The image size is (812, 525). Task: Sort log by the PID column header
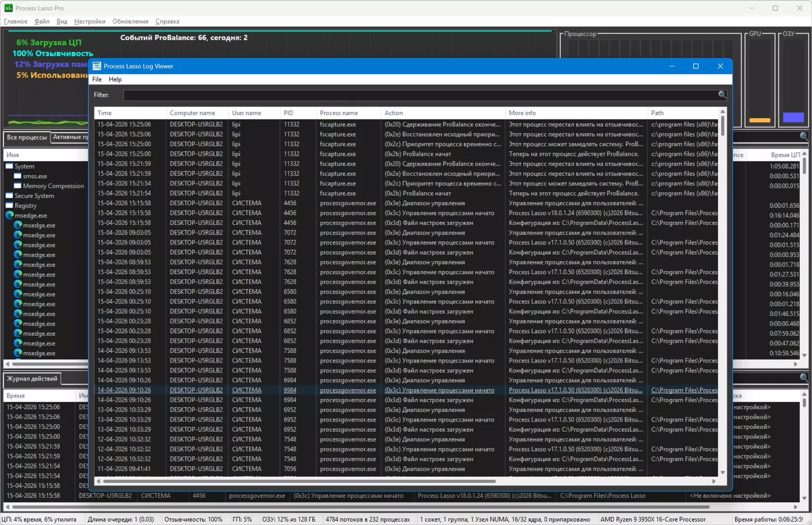coord(288,113)
